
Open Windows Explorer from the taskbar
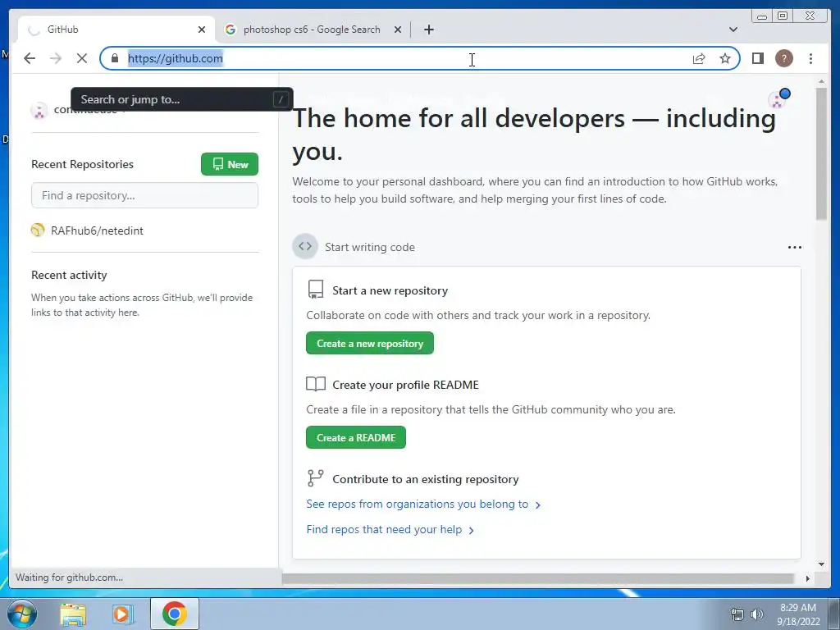[x=73, y=614]
